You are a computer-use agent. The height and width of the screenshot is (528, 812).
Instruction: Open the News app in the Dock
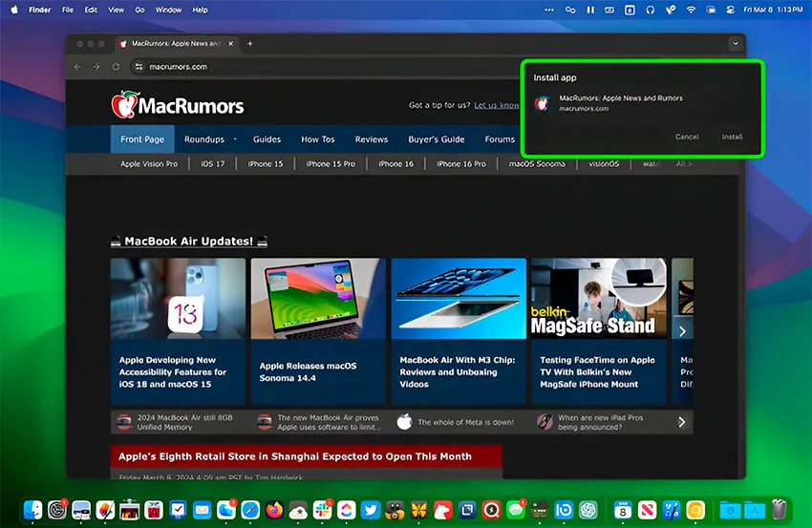[647, 510]
